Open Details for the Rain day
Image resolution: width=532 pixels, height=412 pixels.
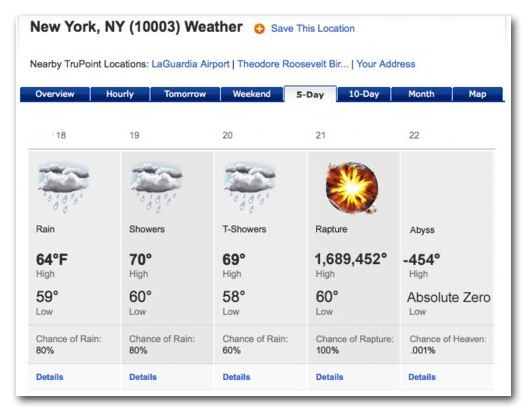[x=50, y=377]
